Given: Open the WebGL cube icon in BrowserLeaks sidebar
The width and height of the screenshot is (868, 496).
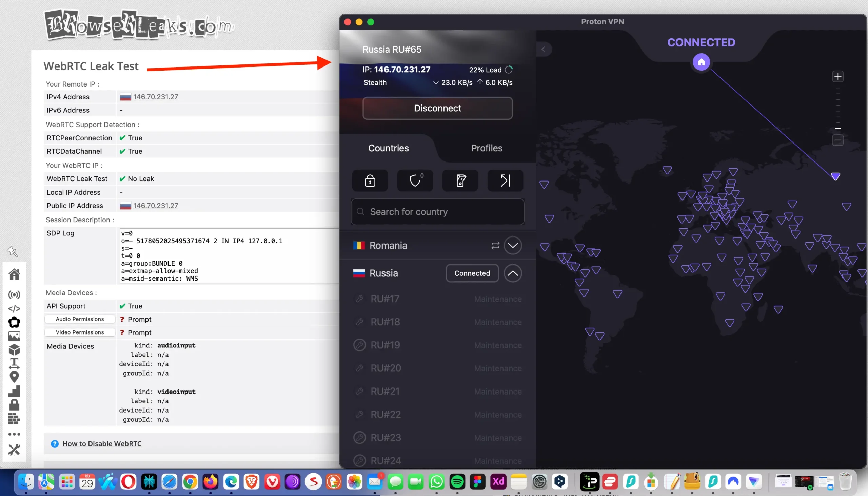Looking at the screenshot, I should tap(14, 349).
